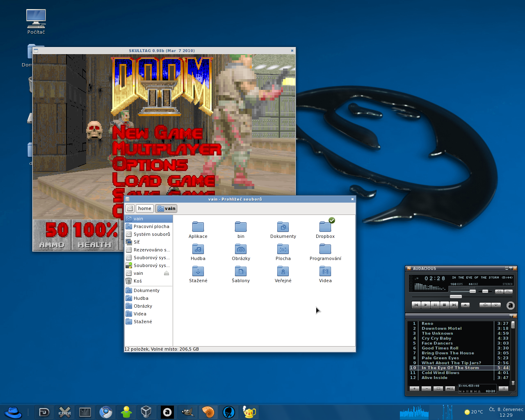Toggle shuffle mode in Audacious
The height and width of the screenshot is (420, 525).
(485, 305)
